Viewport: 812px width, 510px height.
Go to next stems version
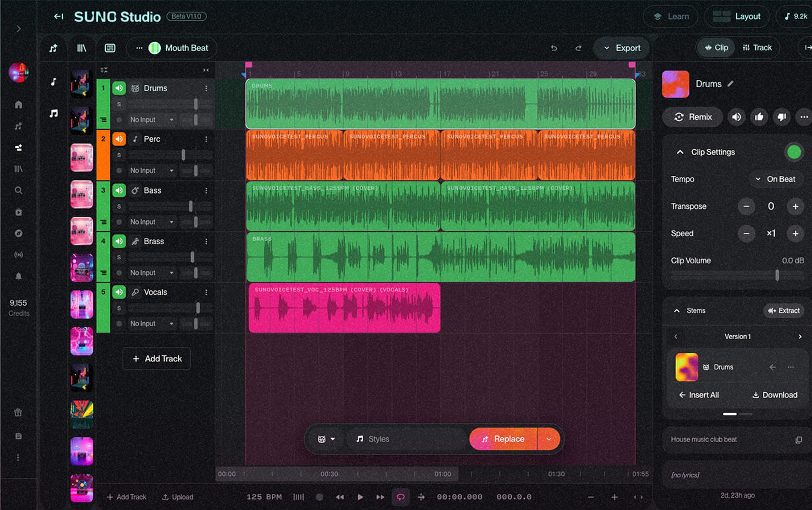click(800, 337)
